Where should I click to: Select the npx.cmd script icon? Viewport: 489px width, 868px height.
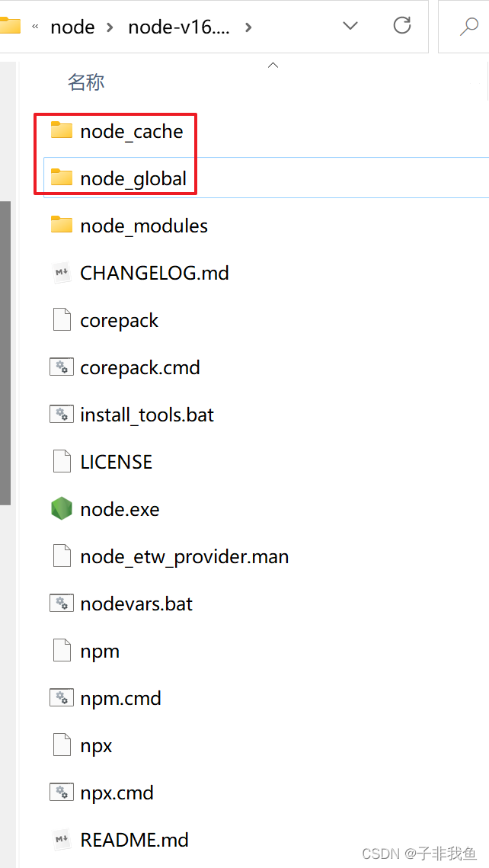click(x=62, y=793)
